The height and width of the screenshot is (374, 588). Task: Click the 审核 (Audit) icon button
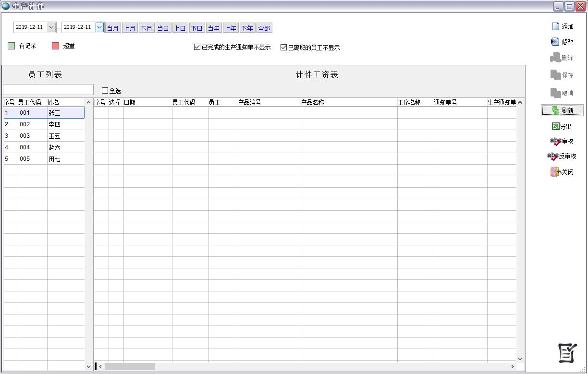click(555, 141)
